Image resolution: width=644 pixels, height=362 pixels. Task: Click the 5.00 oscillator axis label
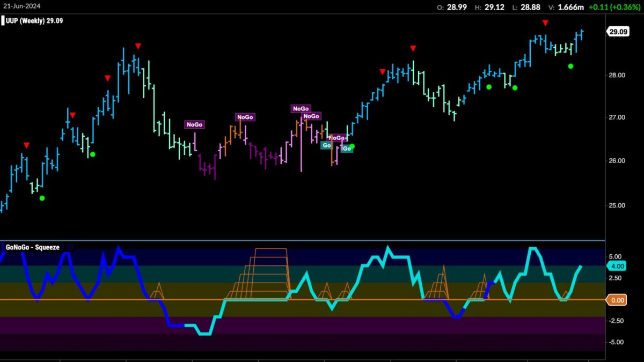click(615, 257)
